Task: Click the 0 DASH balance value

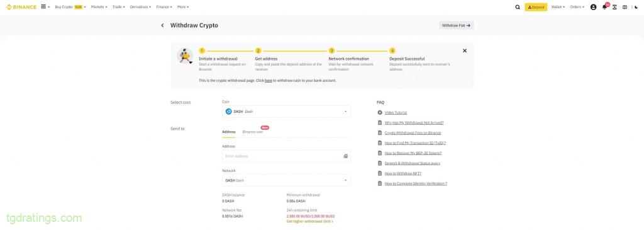Action: point(228,201)
